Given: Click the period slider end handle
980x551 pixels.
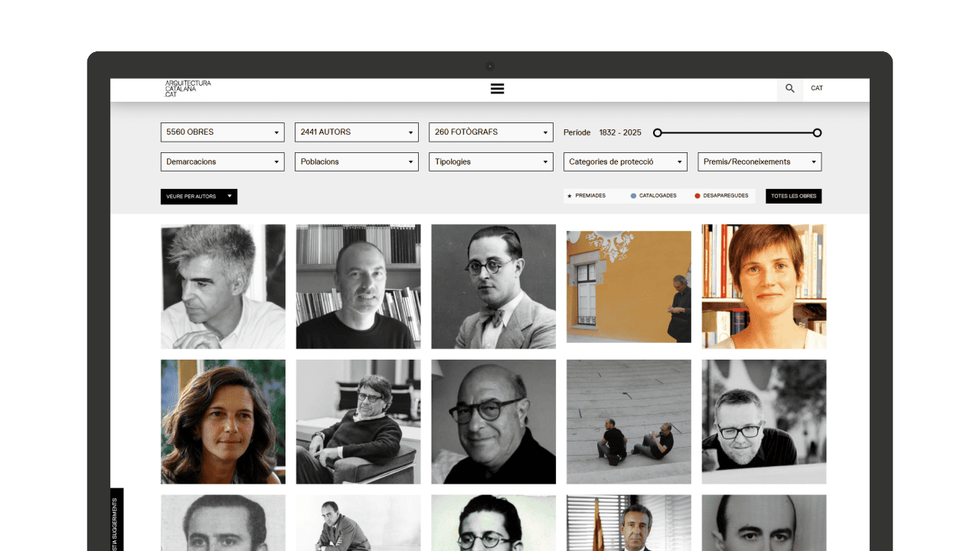Looking at the screenshot, I should [817, 133].
